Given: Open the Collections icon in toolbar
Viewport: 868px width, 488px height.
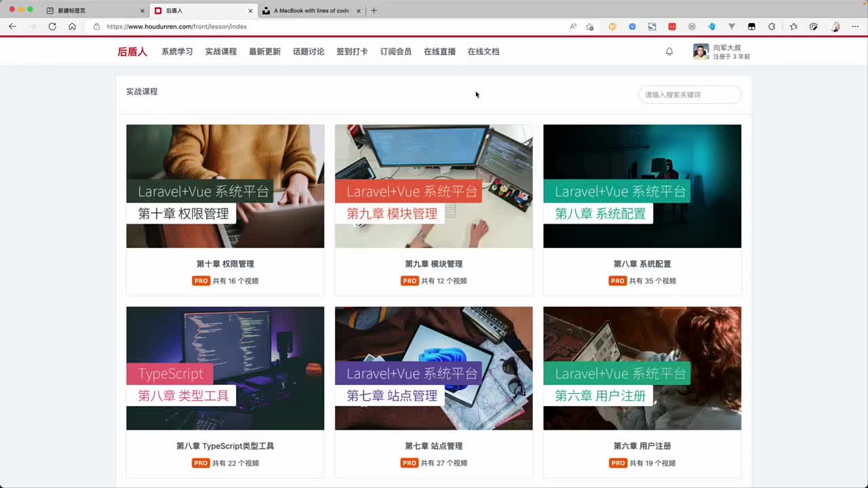Looking at the screenshot, I should click(814, 26).
